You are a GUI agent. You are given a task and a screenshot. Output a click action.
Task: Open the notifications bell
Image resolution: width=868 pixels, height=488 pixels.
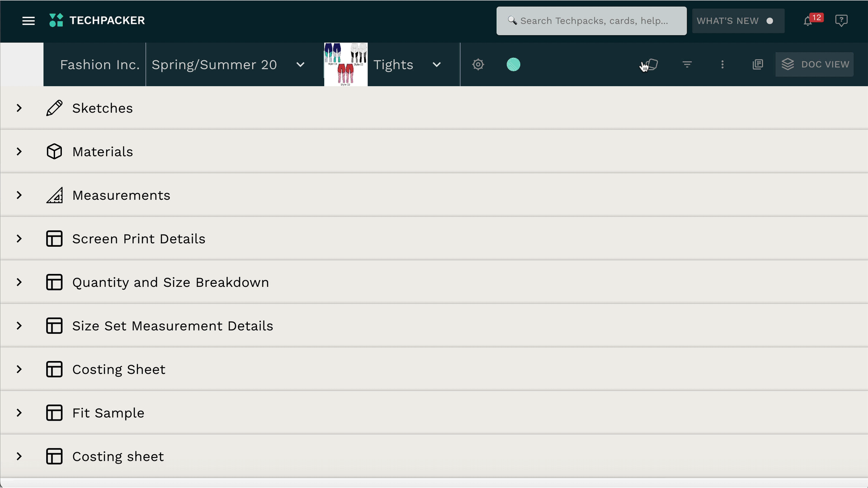click(x=808, y=21)
